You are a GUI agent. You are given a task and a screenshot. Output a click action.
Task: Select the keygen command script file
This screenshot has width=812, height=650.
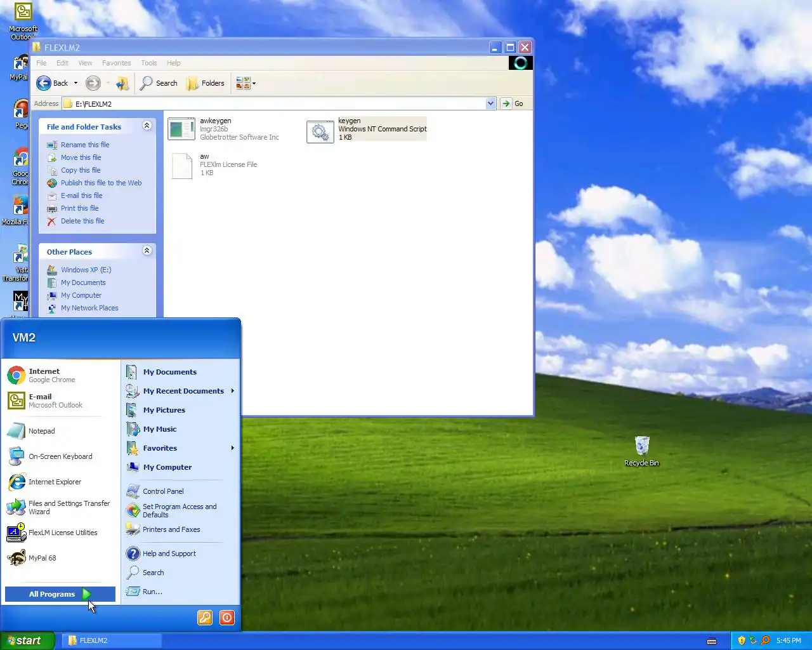(367, 129)
